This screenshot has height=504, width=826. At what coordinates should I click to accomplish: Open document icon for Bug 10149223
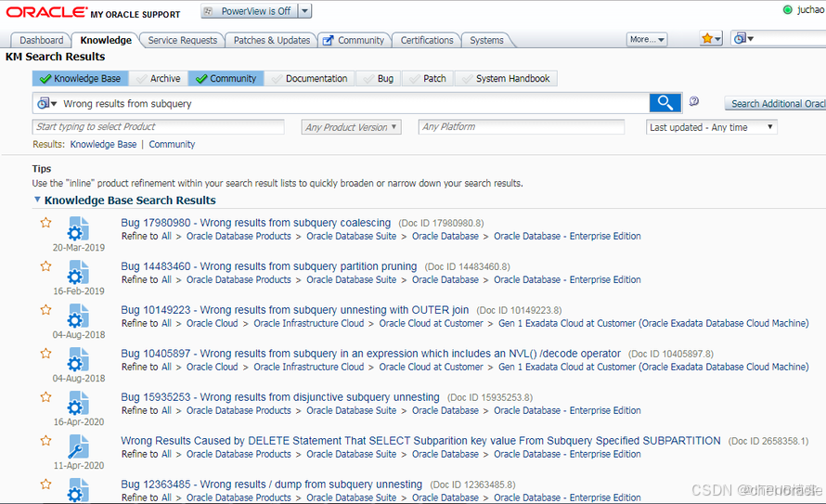[x=78, y=316]
